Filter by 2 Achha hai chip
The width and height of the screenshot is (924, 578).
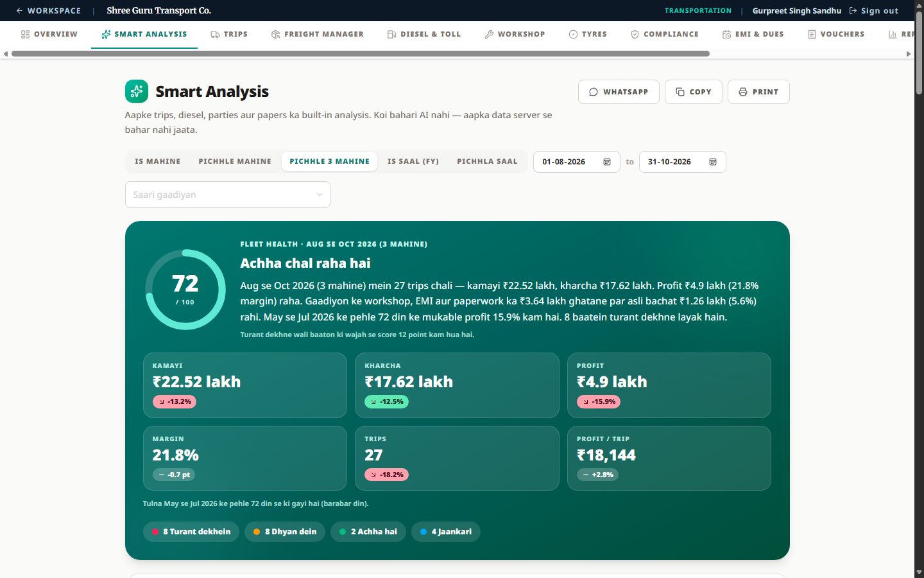368,532
